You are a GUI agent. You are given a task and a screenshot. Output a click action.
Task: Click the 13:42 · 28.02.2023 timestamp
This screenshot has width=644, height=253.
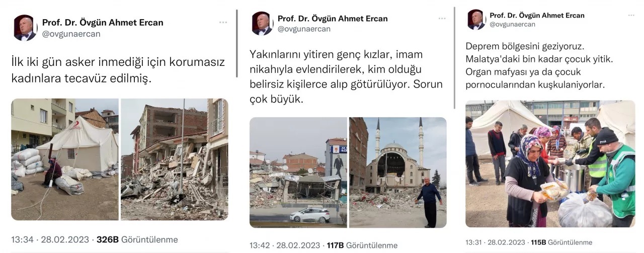click(x=285, y=245)
